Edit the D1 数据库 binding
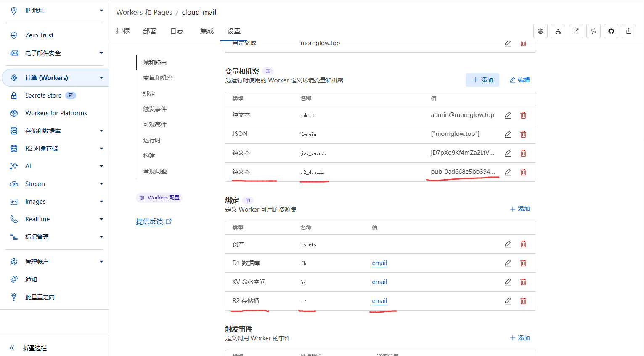The width and height of the screenshot is (644, 356). (508, 263)
